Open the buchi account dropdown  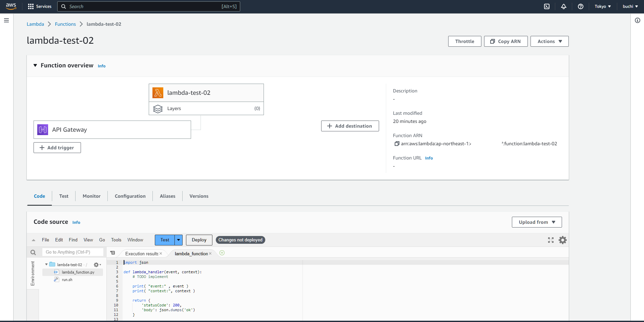[x=630, y=6]
